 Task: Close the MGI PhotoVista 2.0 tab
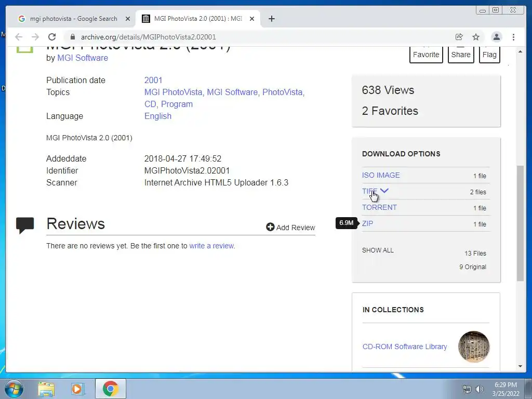(x=252, y=19)
